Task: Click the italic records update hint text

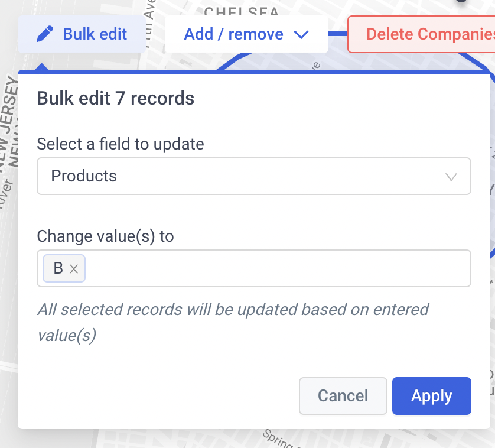Action: coord(233,322)
